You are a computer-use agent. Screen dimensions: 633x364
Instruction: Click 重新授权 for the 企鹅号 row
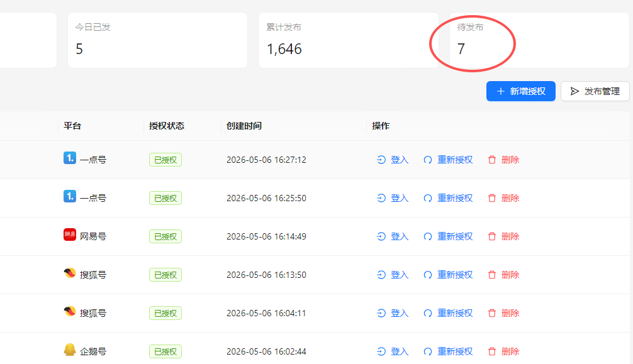(x=448, y=351)
